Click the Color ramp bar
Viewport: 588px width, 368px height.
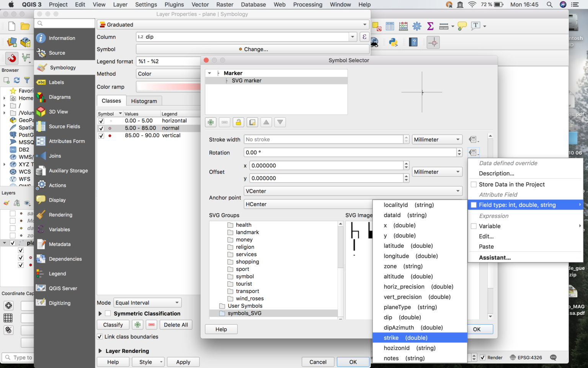click(x=168, y=87)
